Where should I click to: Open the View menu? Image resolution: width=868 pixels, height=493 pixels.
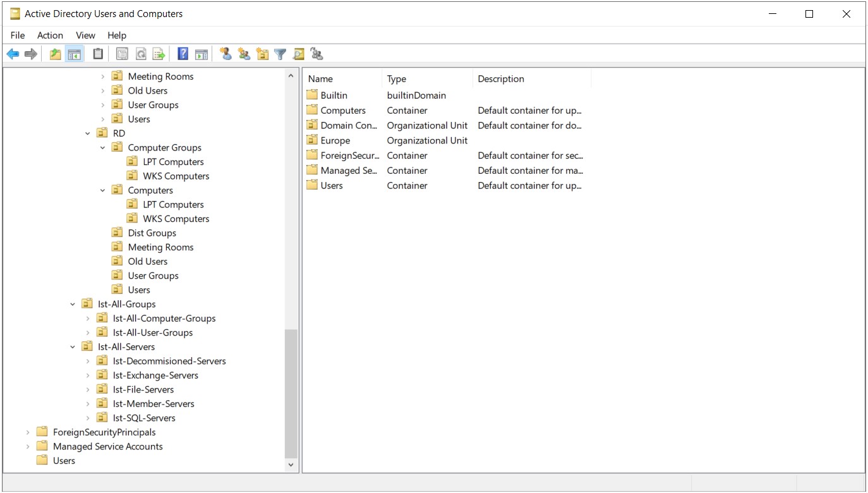click(x=85, y=35)
